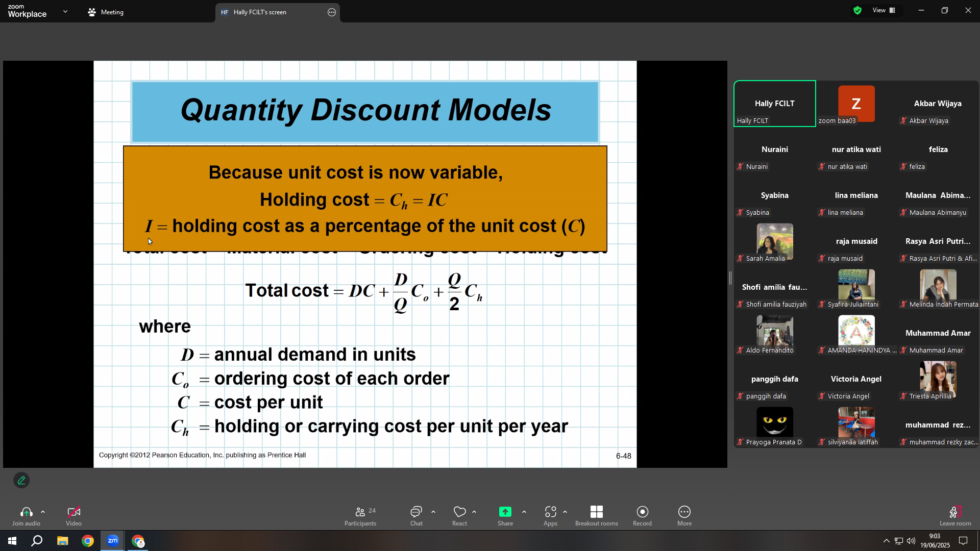Open the Windows Start menu
The width and height of the screenshot is (980, 551).
coord(12,541)
